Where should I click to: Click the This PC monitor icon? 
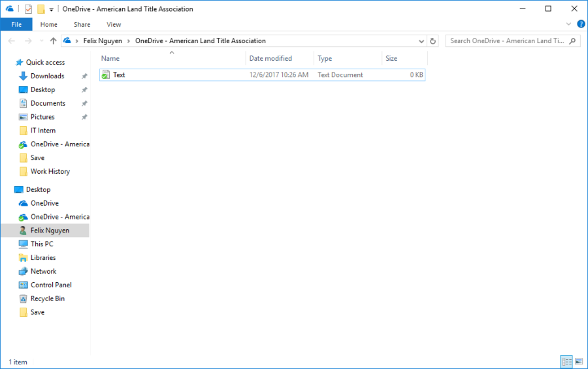(x=24, y=244)
